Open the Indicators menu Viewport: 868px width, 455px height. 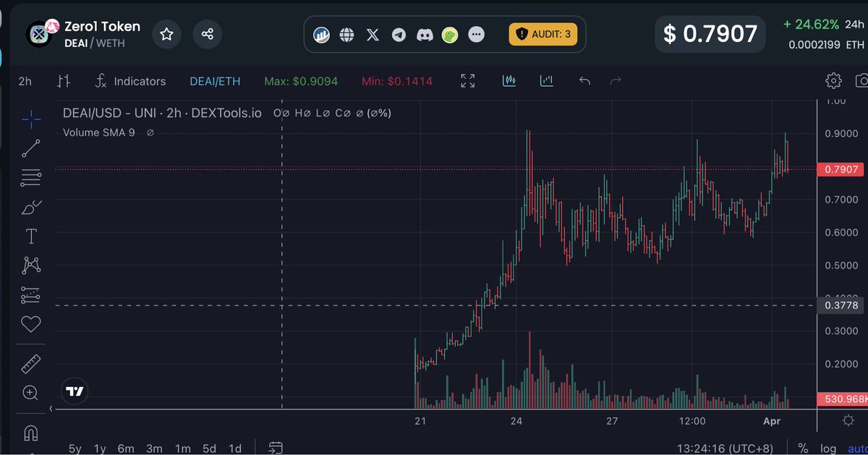click(131, 81)
